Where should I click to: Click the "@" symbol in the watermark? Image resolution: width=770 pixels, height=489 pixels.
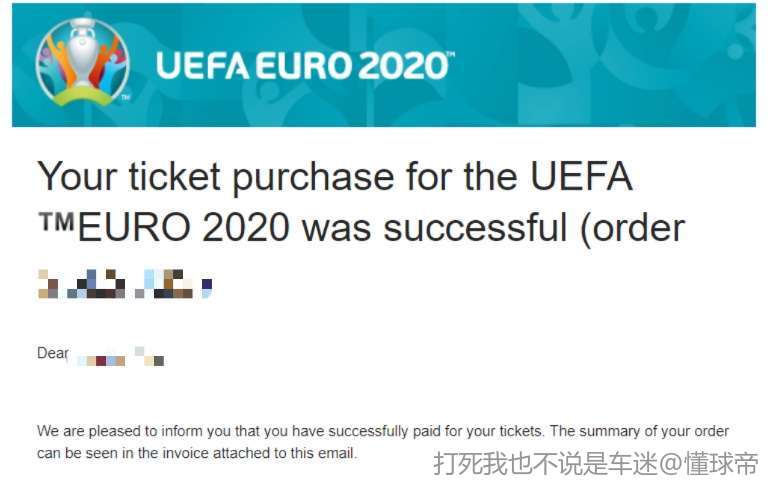point(669,463)
